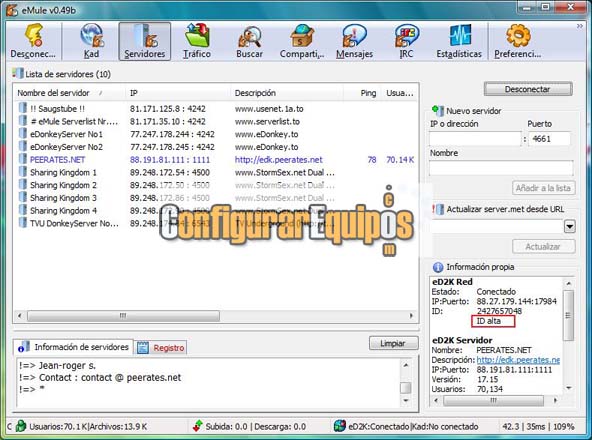Click IP cell 89.248.172.54 : 4500
Image resolution: width=592 pixels, height=440 pixels.
(x=170, y=173)
